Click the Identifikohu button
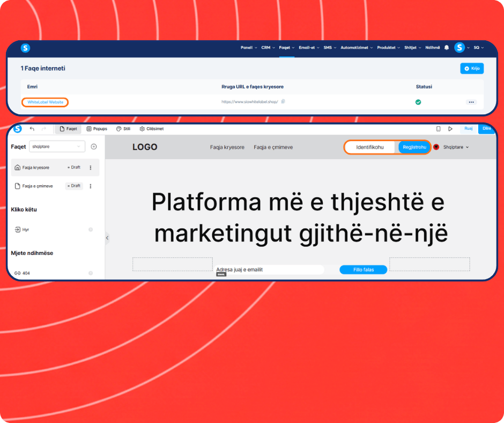Image resolution: width=504 pixels, height=423 pixels. pos(369,147)
